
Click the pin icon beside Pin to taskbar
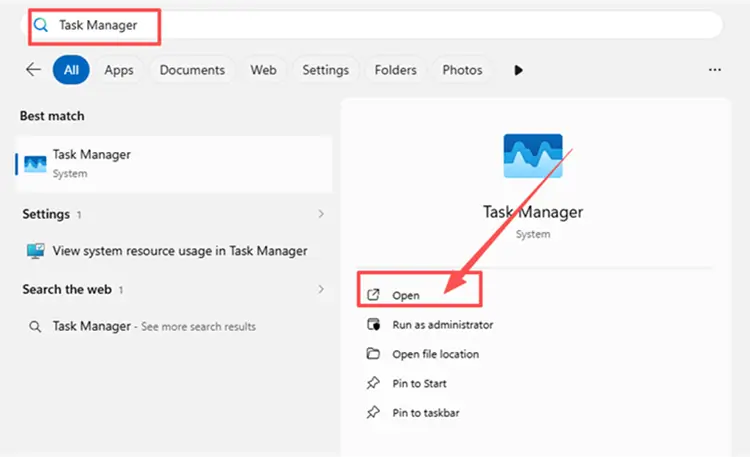pos(373,412)
